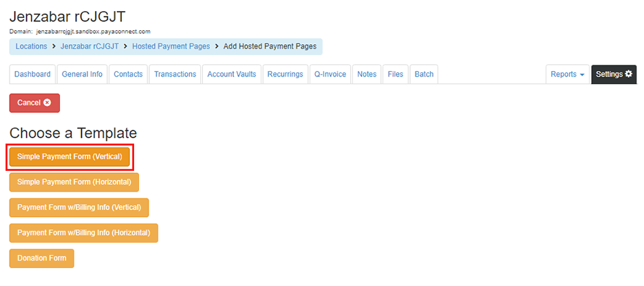This screenshot has height=286, width=644.
Task: Choose Simple Payment Form (Vertical) template
Action: [x=69, y=157]
